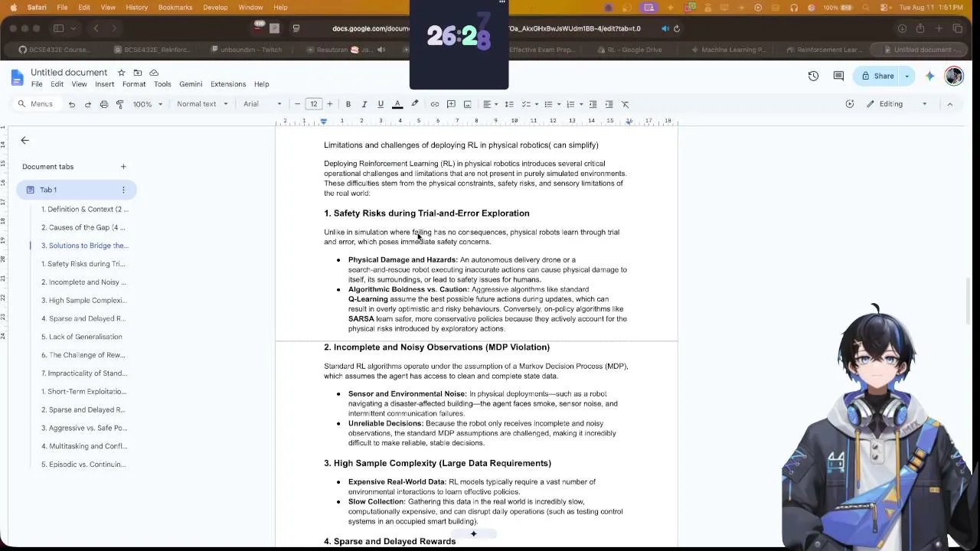The image size is (980, 551).
Task: Open the zoom level dropdown at 100%
Action: tap(148, 104)
